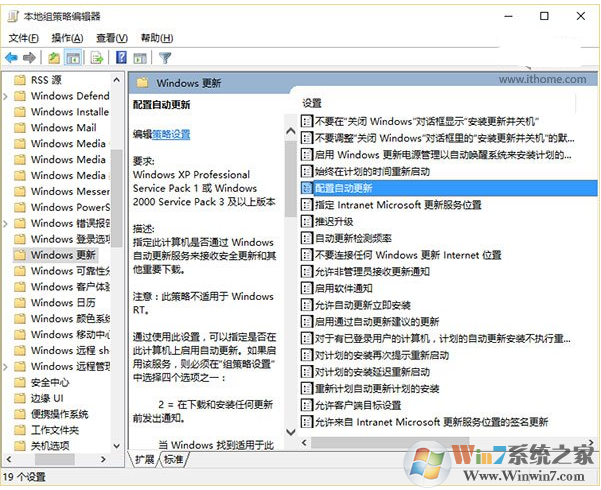This screenshot has width=601, height=490.
Task: Click the policy icon beside 允许非管理员接收更新通知
Action: coord(306,271)
